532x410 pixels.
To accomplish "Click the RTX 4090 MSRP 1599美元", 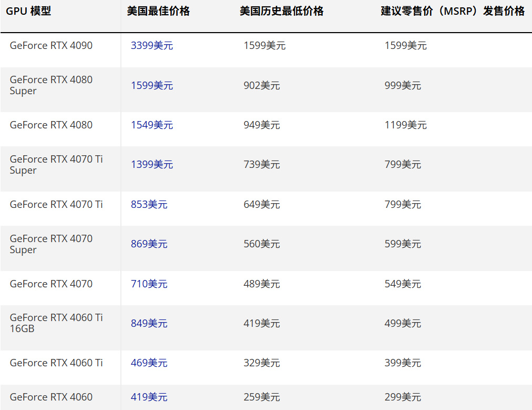I will 405,45.
